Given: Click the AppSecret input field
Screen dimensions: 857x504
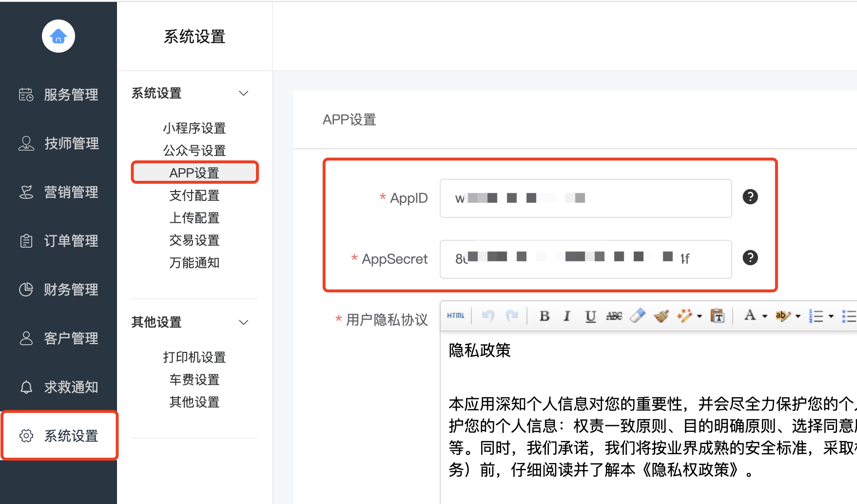Looking at the screenshot, I should point(585,259).
